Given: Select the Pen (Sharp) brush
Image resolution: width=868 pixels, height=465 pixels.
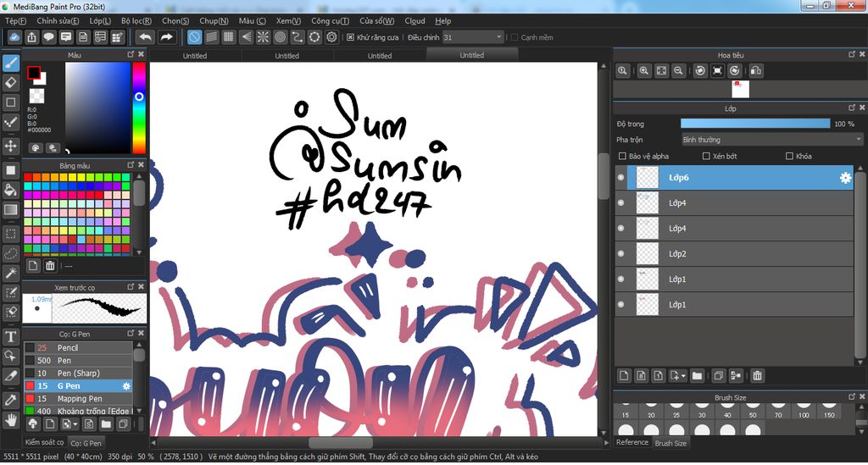Looking at the screenshot, I should tap(78, 374).
